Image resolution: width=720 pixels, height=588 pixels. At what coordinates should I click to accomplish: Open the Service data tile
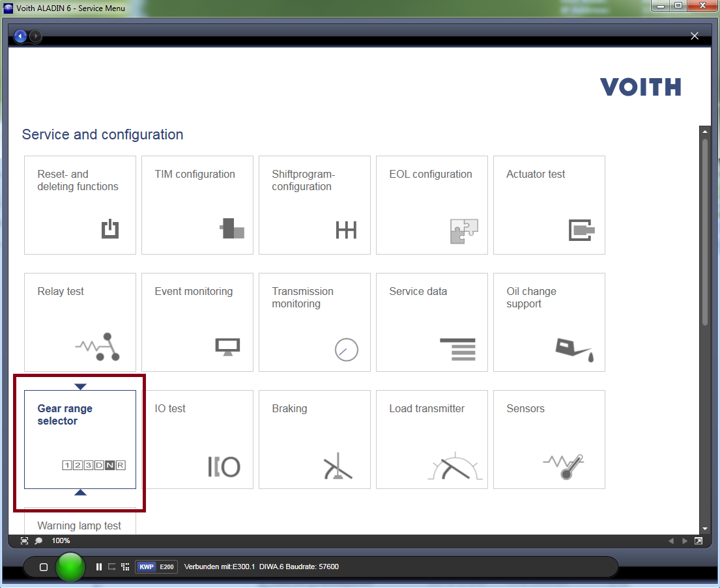coord(431,322)
